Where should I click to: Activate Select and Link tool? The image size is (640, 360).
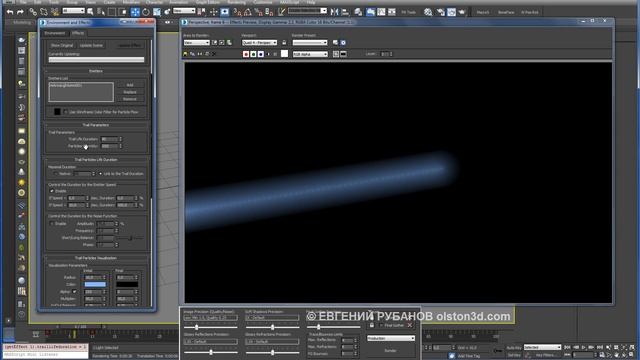pos(33,12)
